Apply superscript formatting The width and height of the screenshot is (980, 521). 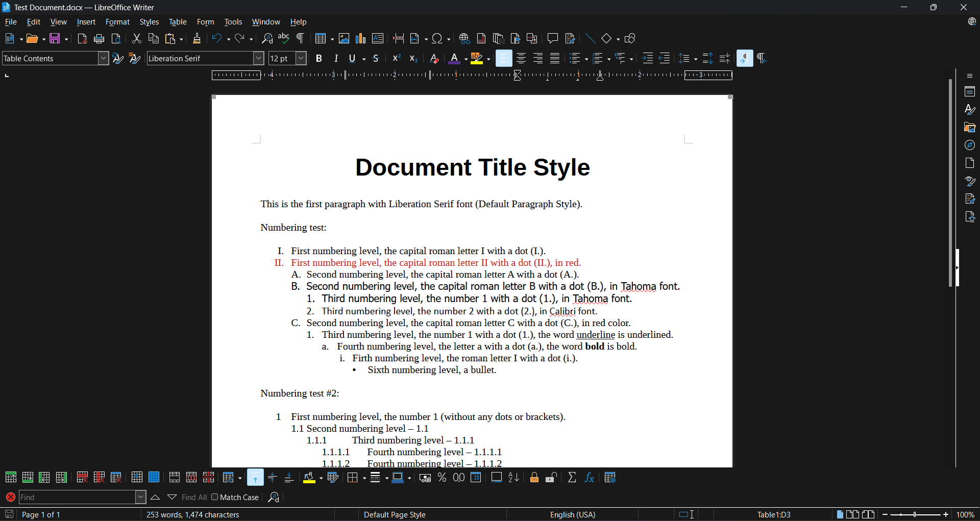tap(396, 59)
